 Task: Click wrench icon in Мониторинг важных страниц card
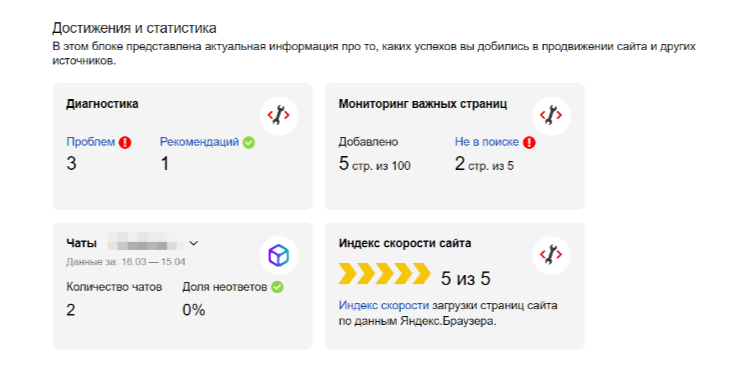pyautogui.click(x=551, y=115)
